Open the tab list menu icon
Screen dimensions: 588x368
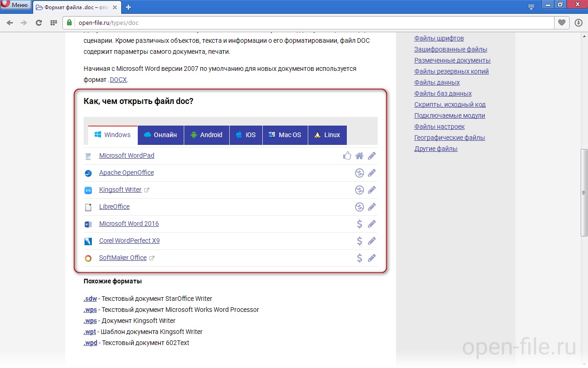(531, 6)
